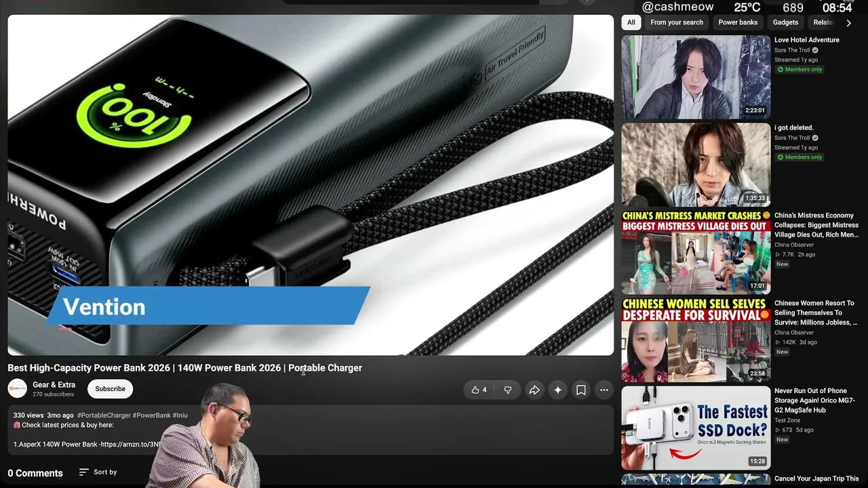Click the 'i got deleted.' title

click(794, 127)
